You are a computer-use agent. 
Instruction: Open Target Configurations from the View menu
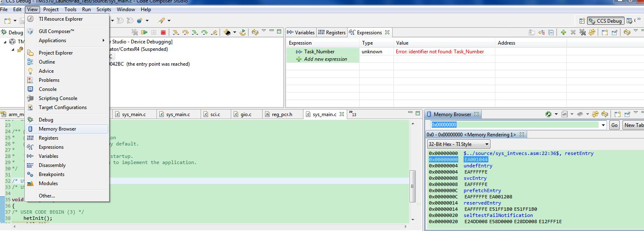tap(67, 107)
